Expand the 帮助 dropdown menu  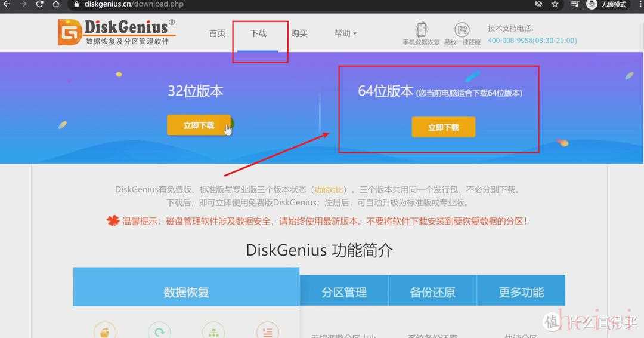click(x=345, y=33)
